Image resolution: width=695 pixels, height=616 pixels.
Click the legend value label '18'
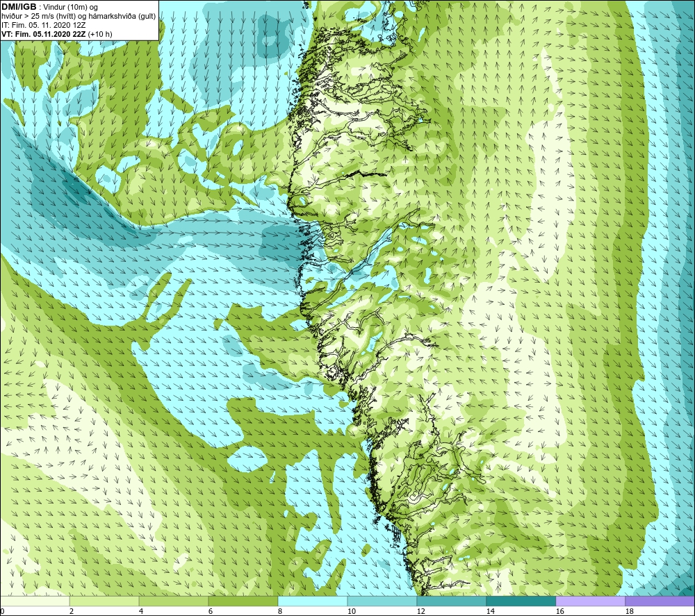629,611
